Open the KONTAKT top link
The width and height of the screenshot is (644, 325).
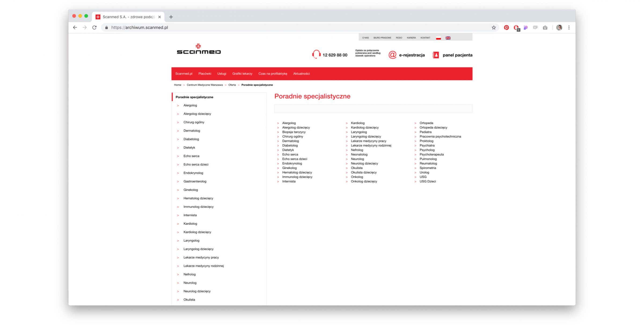click(425, 38)
